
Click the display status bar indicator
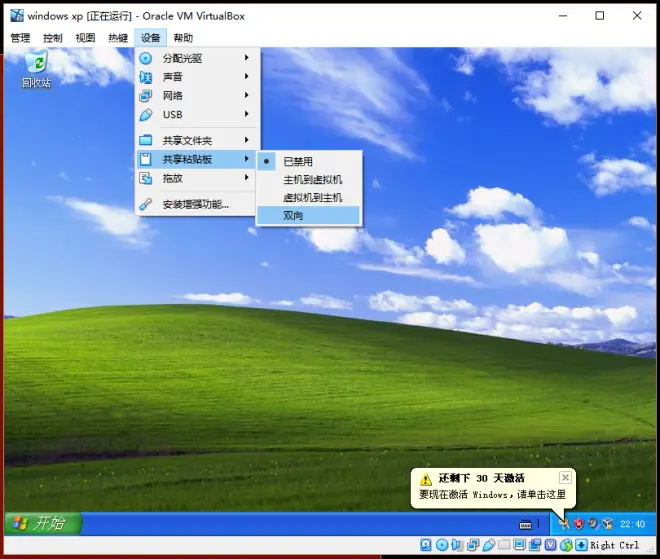(519, 545)
